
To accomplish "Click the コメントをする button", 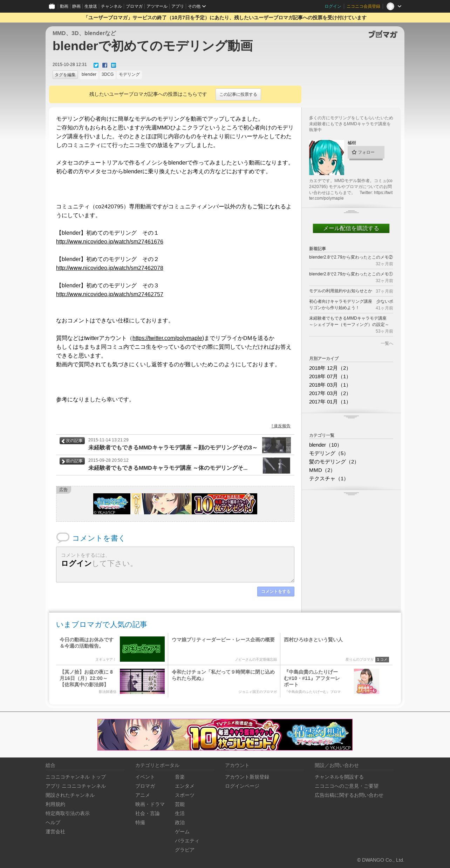I will pos(276,592).
